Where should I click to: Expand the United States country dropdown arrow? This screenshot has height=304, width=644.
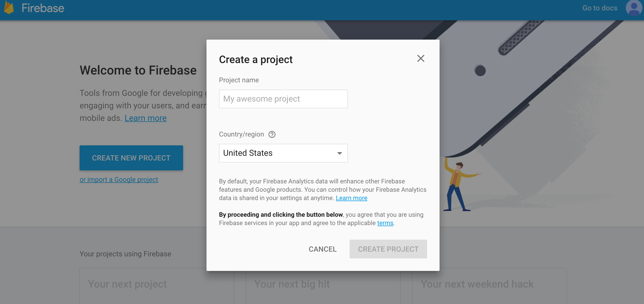339,153
